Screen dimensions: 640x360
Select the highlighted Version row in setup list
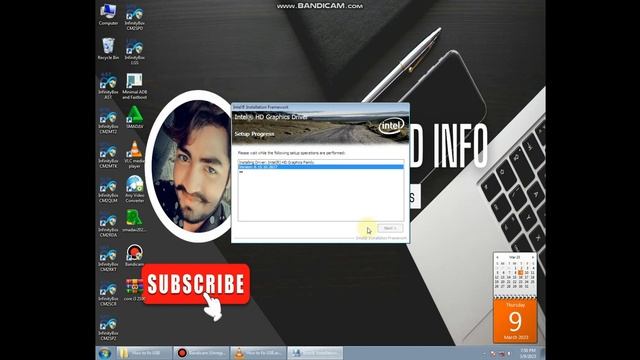320,167
